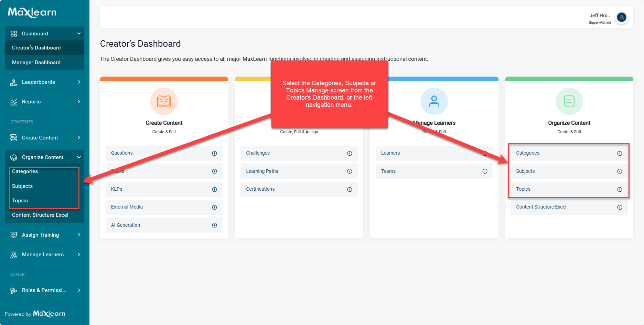This screenshot has width=644, height=325.
Task: Open Topics in Organize Content card
Action: pyautogui.click(x=569, y=189)
